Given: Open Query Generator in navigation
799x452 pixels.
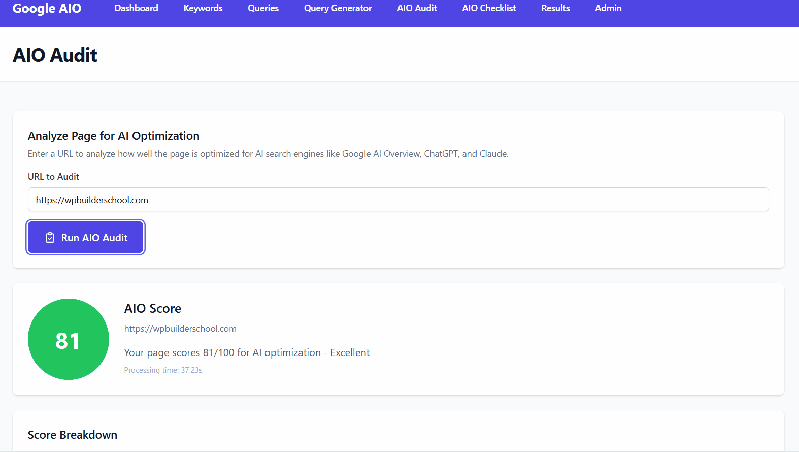Looking at the screenshot, I should pos(338,8).
